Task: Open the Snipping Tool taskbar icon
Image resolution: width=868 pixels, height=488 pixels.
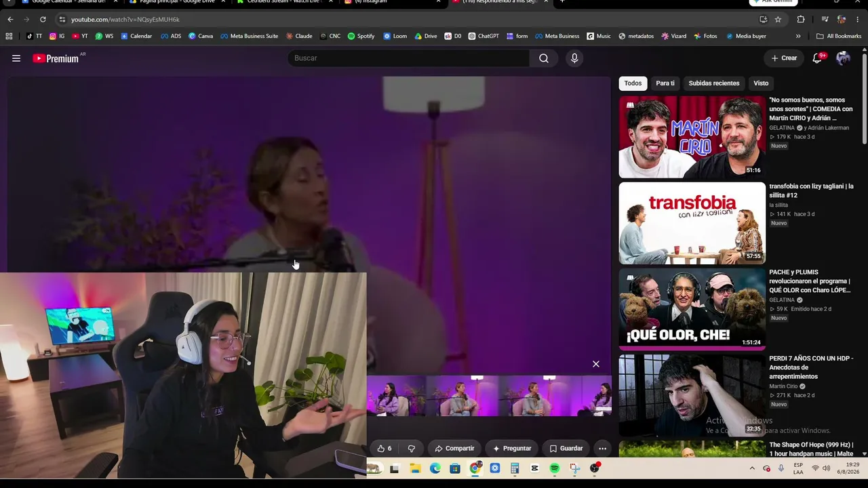Action: (x=574, y=468)
